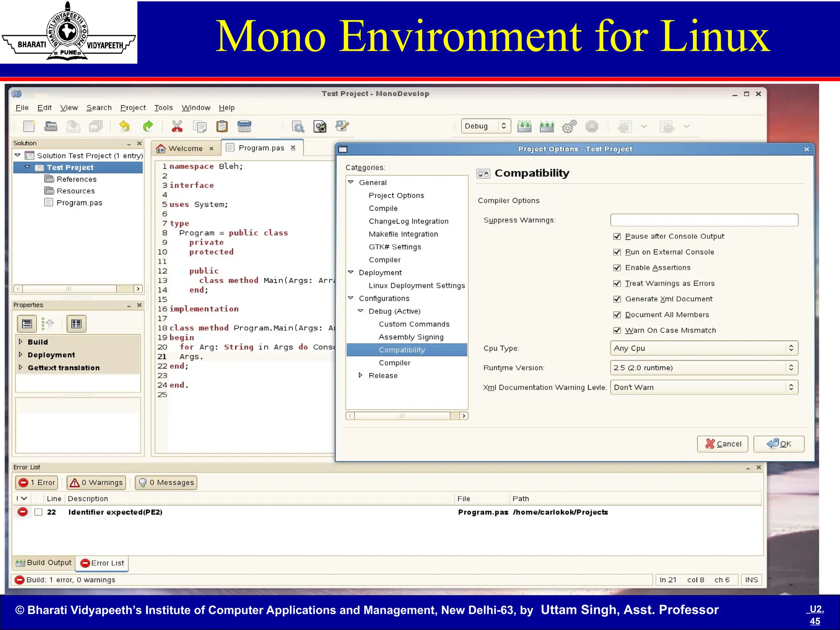The width and height of the screenshot is (840, 630).
Task: Click the Run gears icon
Action: tap(569, 126)
